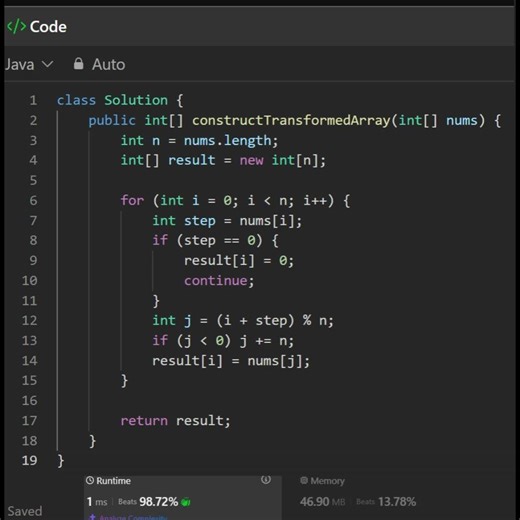Click the 'result[i] = nums[j];' line

pos(231,360)
